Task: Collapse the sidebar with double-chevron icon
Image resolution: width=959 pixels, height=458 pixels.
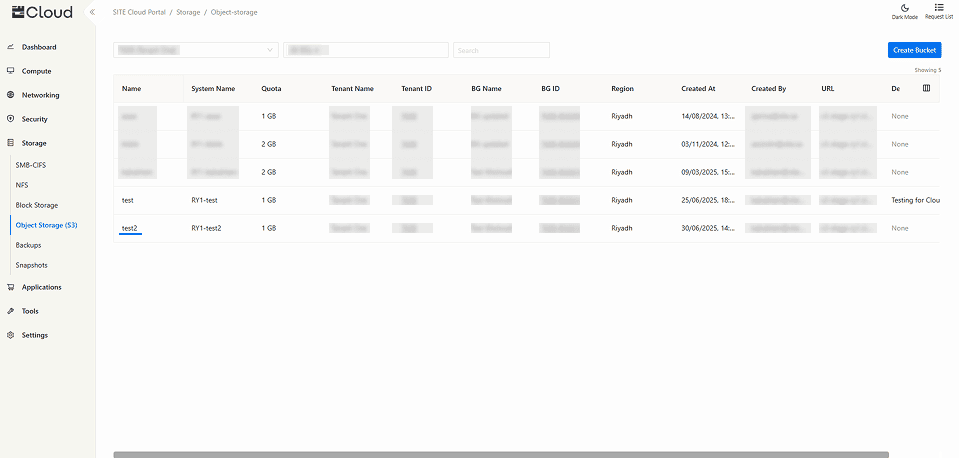Action: [92, 12]
